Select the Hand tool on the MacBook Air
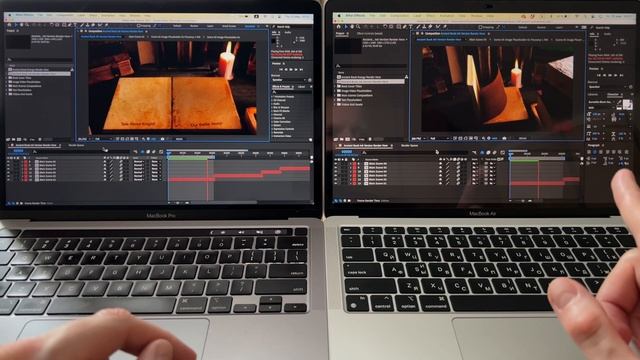 pos(352,27)
